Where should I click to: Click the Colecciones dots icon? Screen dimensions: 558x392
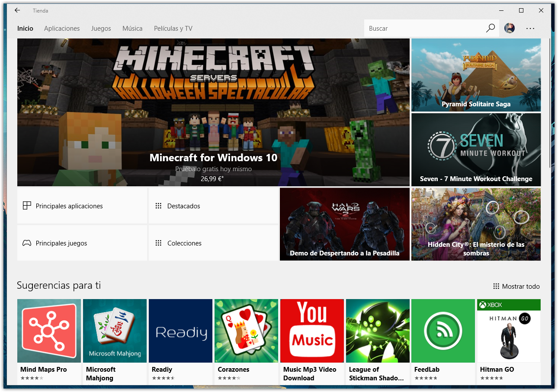coord(158,243)
